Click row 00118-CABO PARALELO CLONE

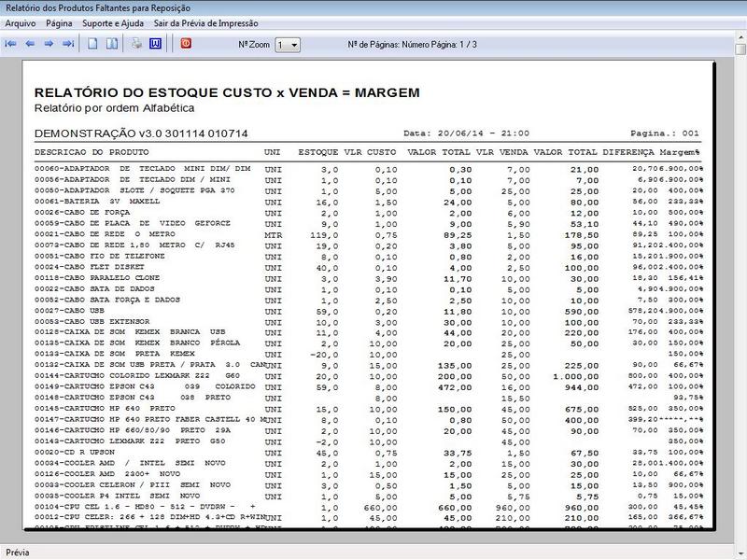click(x=368, y=278)
